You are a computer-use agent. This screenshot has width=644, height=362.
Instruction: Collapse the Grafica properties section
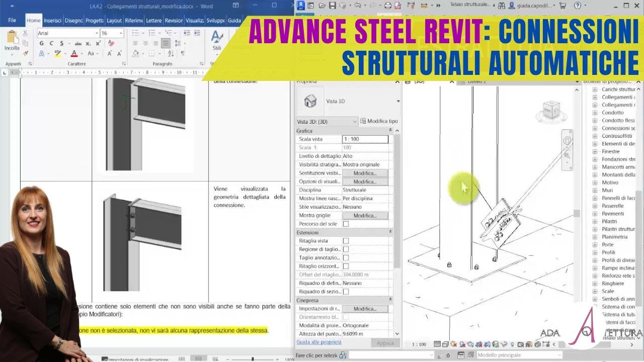tap(390, 131)
